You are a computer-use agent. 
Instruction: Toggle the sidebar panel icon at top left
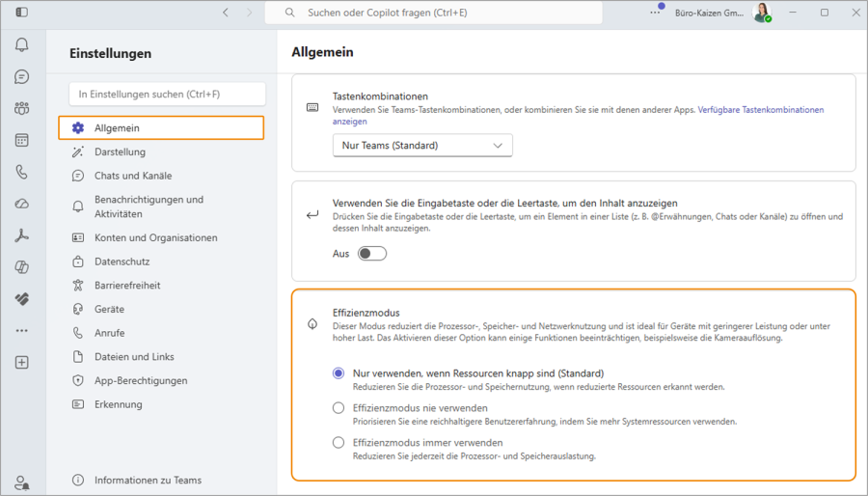pyautogui.click(x=21, y=13)
